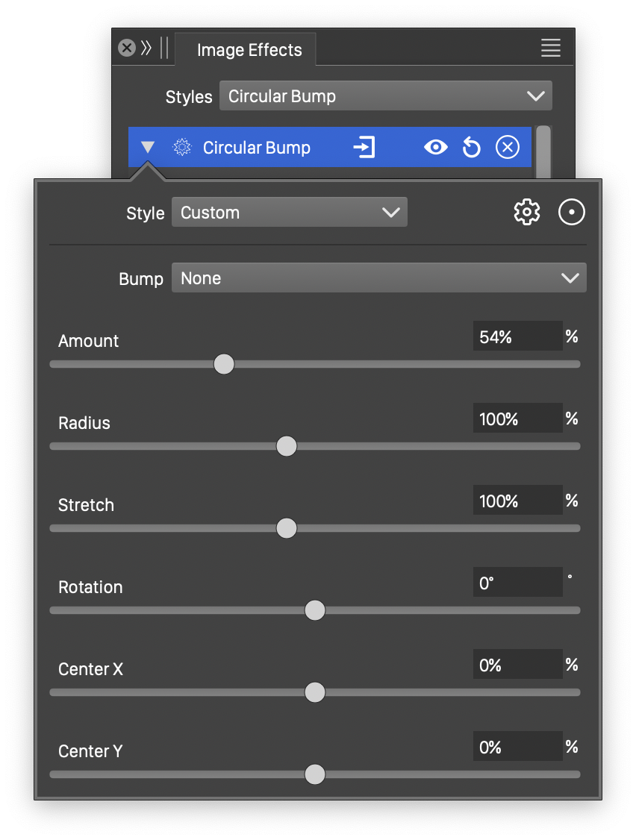Viewport: 636px width, 840px height.
Task: Click the circle target icon
Action: tap(572, 213)
